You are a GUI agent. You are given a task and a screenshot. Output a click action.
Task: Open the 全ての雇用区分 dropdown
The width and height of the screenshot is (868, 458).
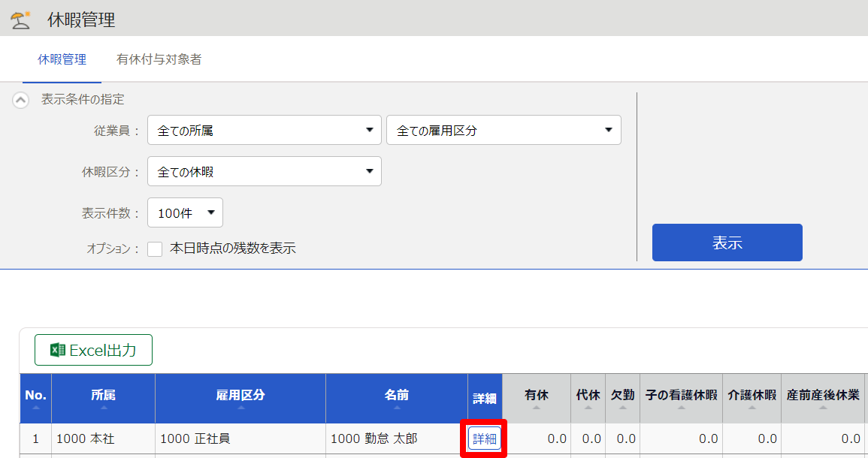click(504, 130)
